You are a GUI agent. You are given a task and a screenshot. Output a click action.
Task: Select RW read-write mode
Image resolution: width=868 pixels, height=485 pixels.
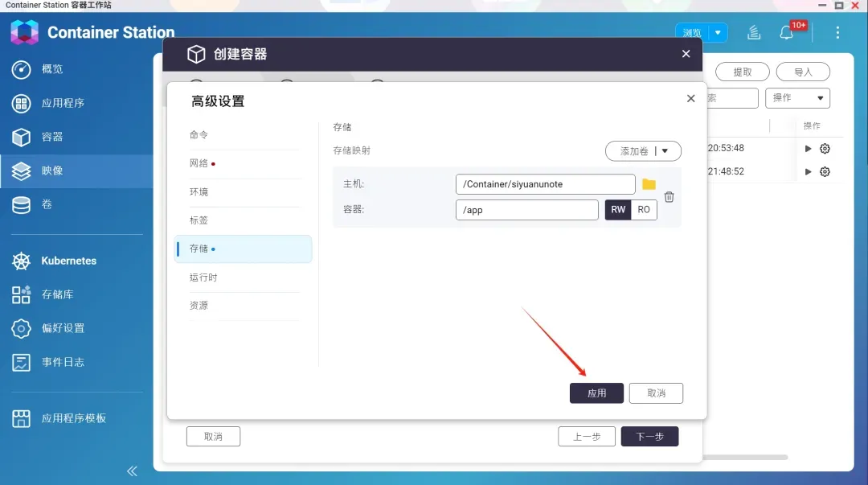(618, 210)
